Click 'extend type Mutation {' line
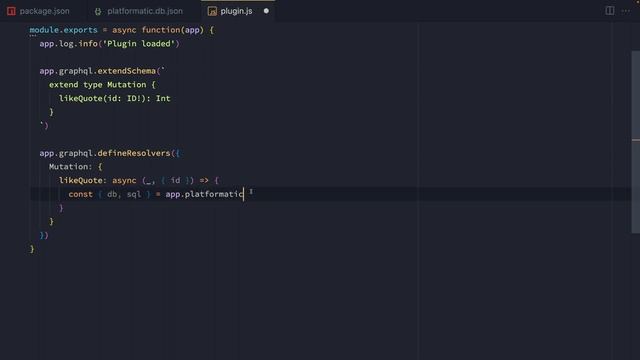The height and width of the screenshot is (360, 640). click(x=102, y=84)
